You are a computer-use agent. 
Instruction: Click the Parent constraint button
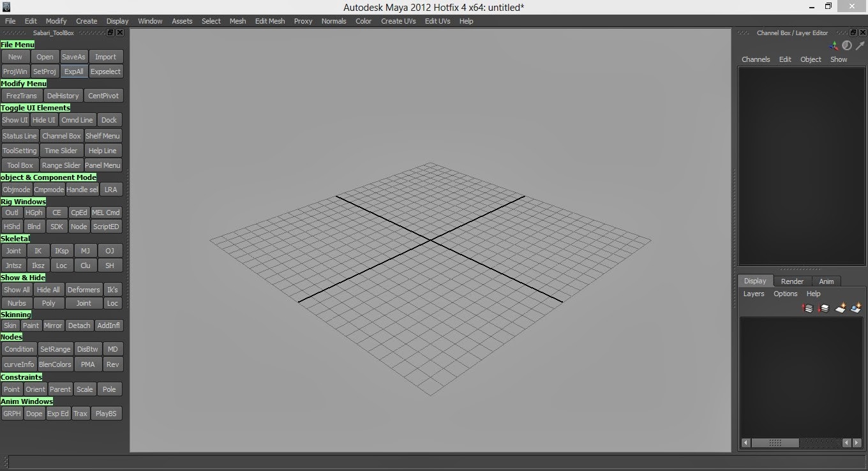coord(60,389)
